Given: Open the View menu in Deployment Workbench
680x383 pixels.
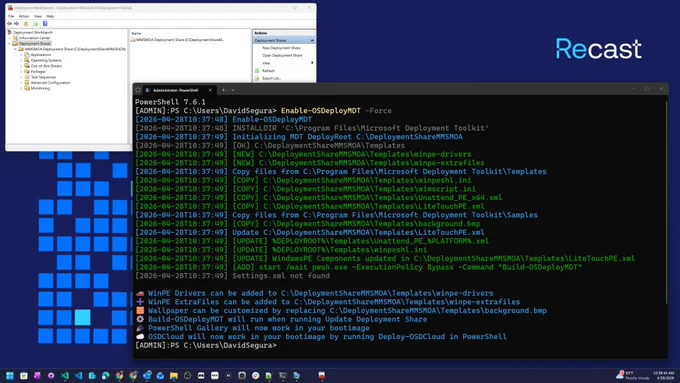Looking at the screenshot, I should [x=38, y=16].
